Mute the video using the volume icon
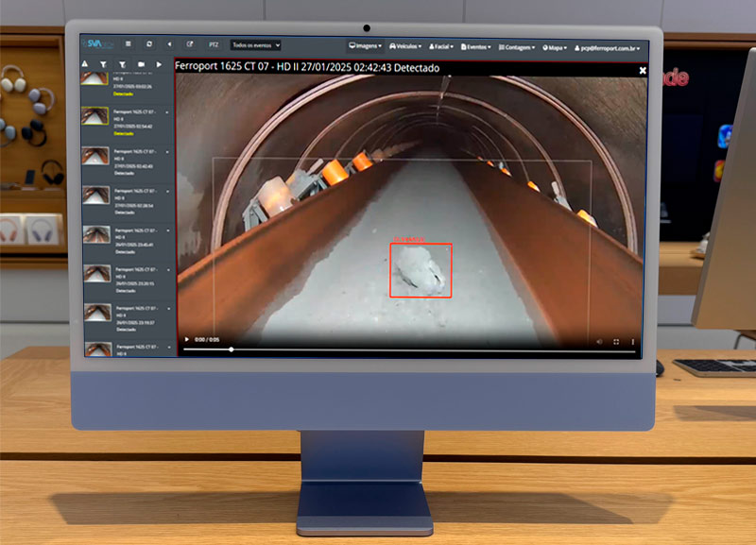The image size is (756, 545). [x=599, y=340]
